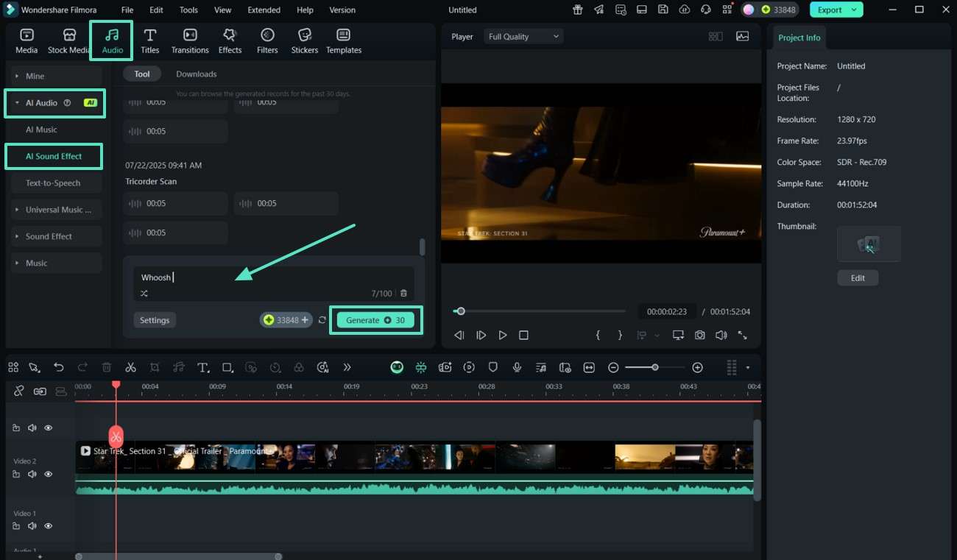Toggle visibility eye on Video 2 track

(x=49, y=475)
